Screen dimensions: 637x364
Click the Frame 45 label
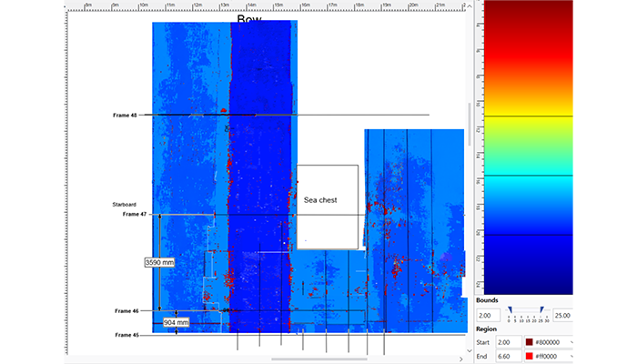(x=126, y=335)
